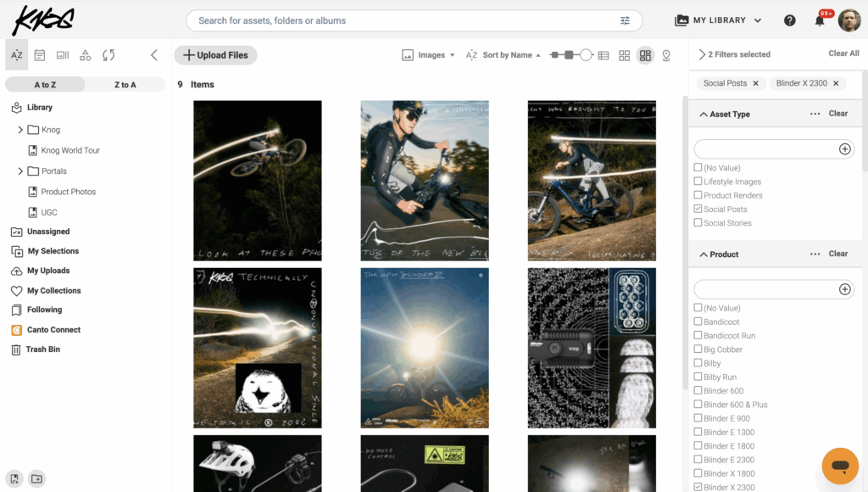Image resolution: width=868 pixels, height=492 pixels.
Task: Open the sunburst bicycle image thumbnail
Action: [425, 349]
